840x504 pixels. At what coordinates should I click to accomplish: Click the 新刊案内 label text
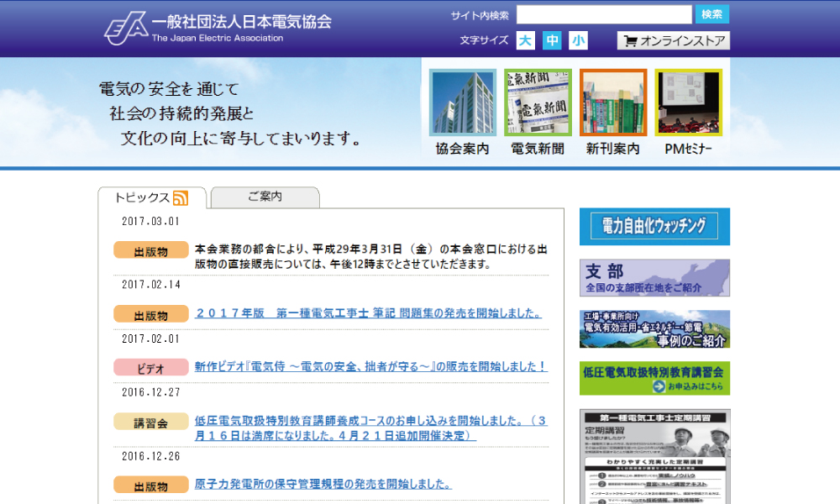pos(613,149)
